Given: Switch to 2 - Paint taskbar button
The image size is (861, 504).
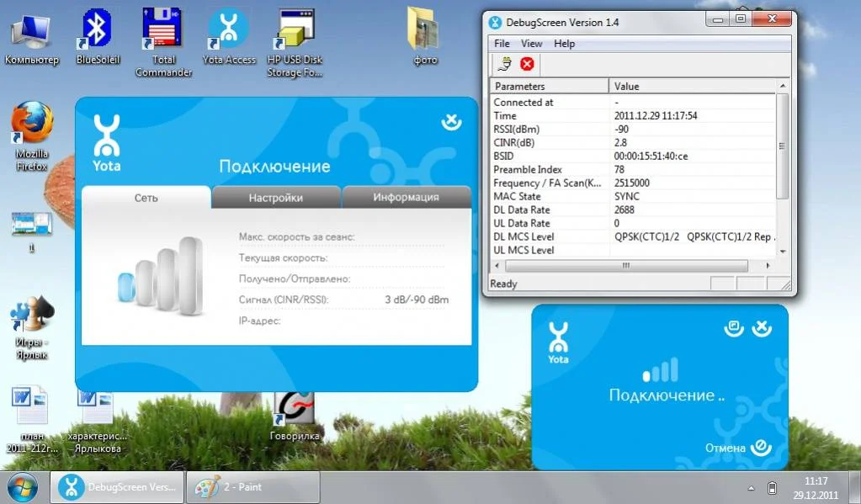Looking at the screenshot, I should pos(253,487).
